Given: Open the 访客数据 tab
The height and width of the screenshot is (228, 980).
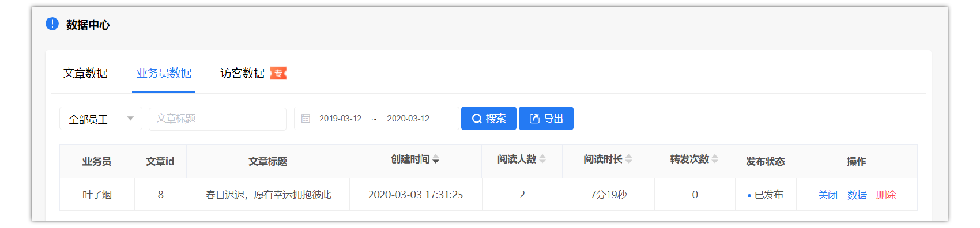Looking at the screenshot, I should [242, 73].
